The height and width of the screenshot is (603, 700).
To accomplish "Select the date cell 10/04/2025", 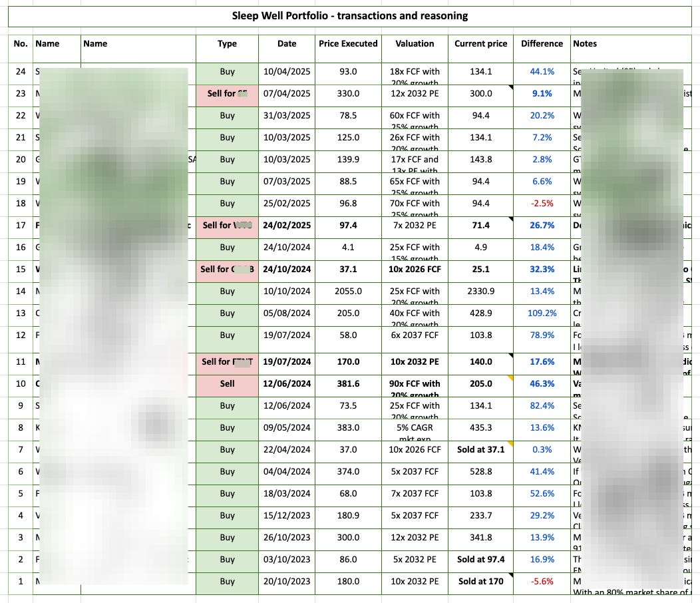I will (287, 74).
